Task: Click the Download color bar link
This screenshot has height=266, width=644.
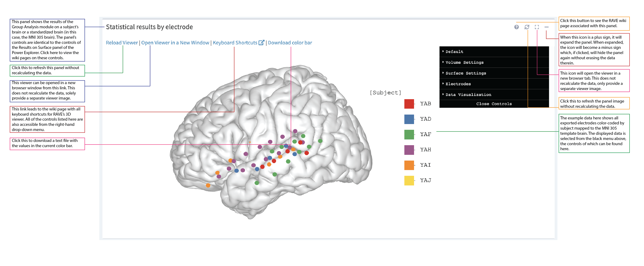Action: (x=290, y=43)
